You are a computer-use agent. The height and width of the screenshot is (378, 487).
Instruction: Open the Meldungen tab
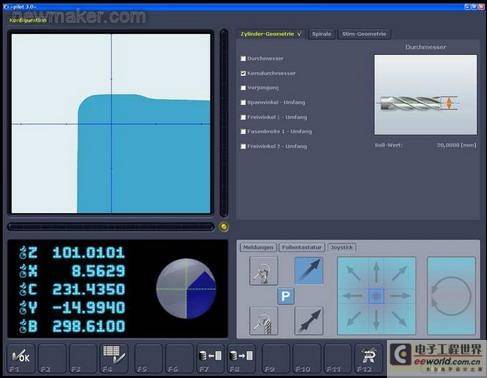pyautogui.click(x=258, y=247)
